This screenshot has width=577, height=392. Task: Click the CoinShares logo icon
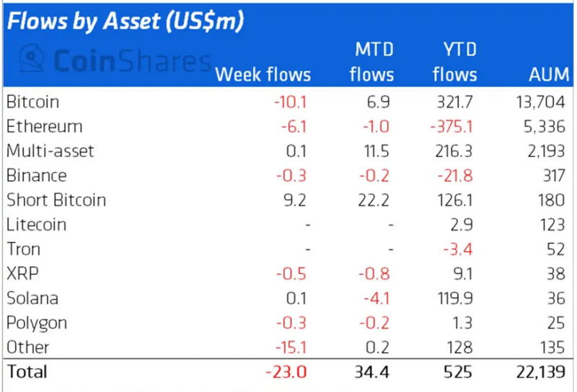coord(32,58)
